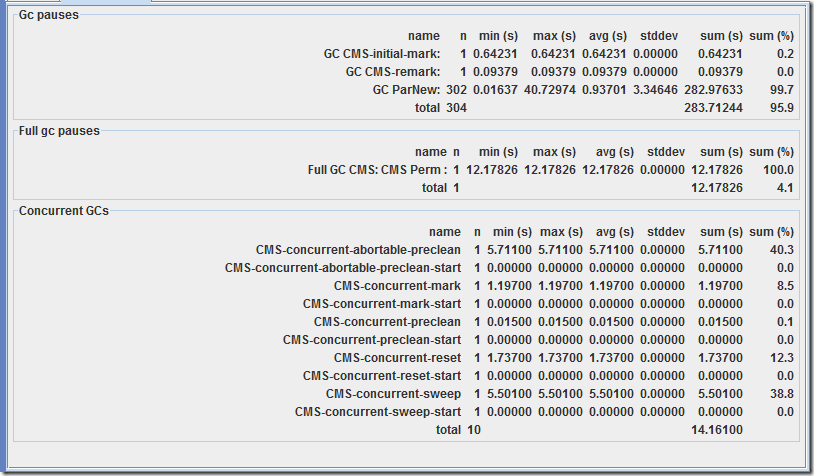Click the 38.8 percent value for concurrent-sweep

[782, 393]
